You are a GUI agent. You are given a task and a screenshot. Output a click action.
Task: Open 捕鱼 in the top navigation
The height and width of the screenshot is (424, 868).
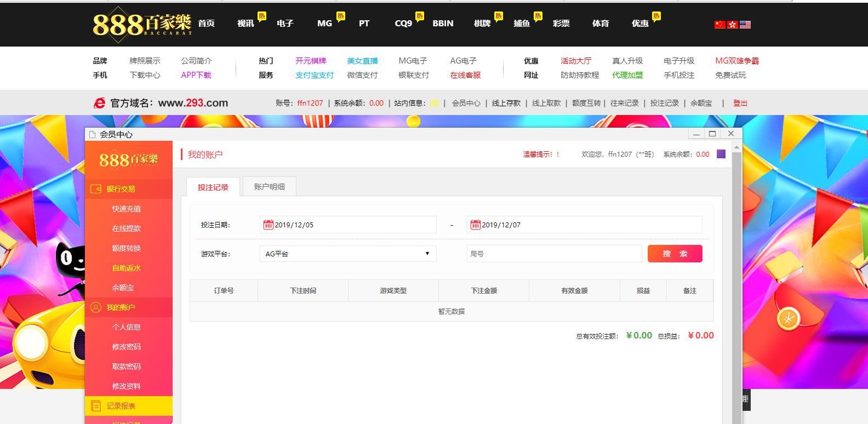(522, 23)
